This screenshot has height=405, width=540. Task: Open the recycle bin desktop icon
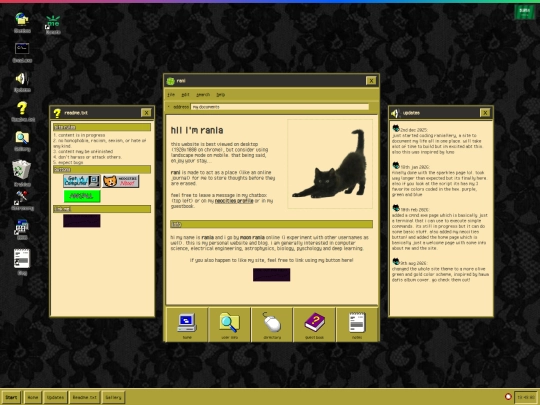22,170
